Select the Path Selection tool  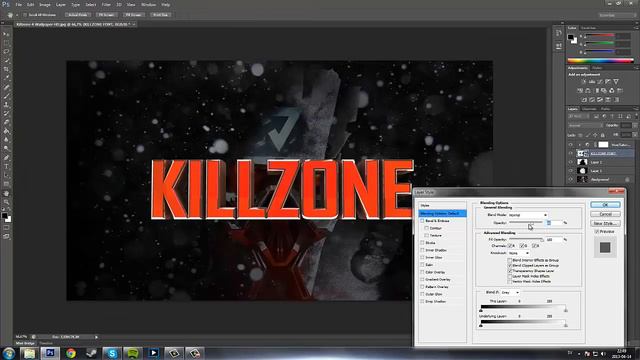6,175
